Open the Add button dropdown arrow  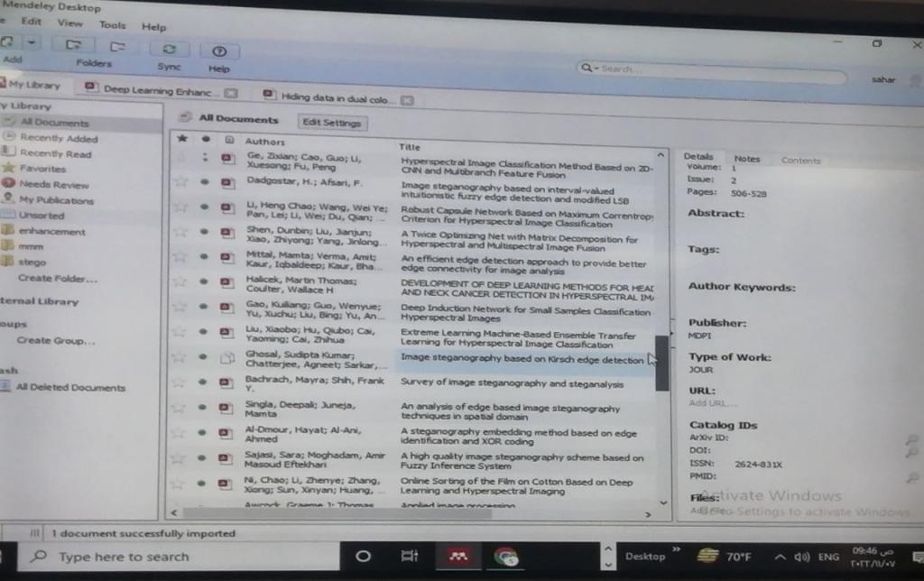(x=32, y=41)
